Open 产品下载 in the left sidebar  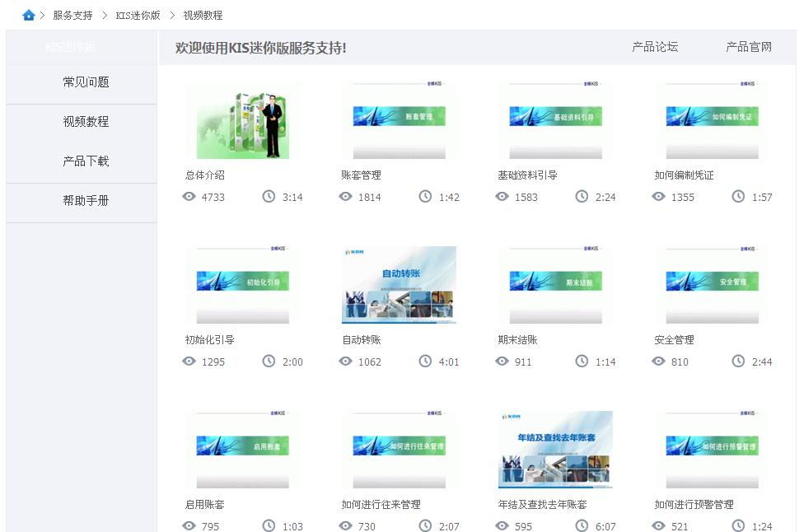(x=86, y=161)
